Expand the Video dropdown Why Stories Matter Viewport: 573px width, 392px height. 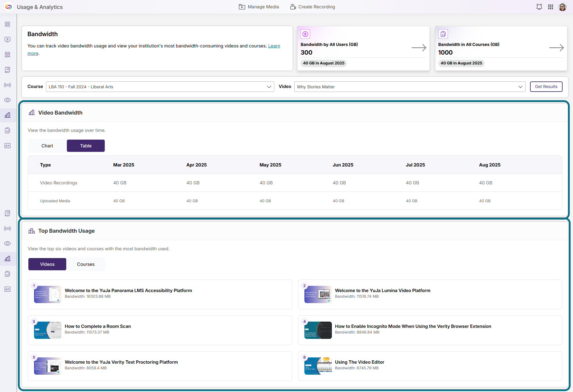[x=409, y=87]
